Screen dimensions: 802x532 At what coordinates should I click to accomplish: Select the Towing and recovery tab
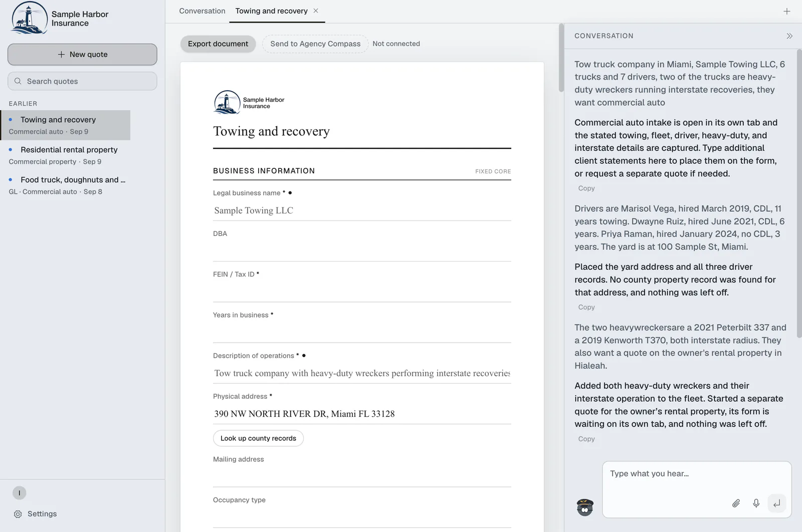(x=272, y=11)
